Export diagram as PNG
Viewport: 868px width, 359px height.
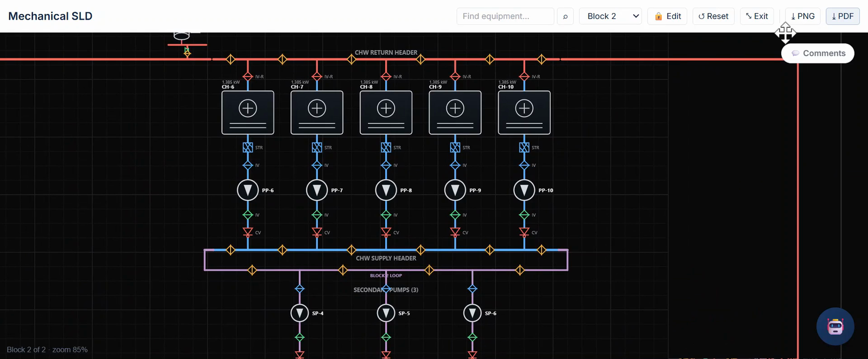coord(803,16)
